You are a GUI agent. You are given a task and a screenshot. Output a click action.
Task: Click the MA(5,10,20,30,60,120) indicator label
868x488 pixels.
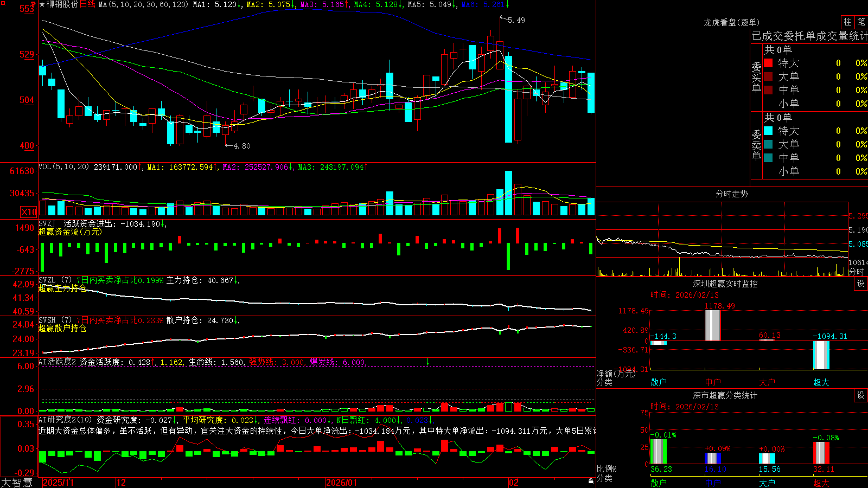tap(143, 4)
